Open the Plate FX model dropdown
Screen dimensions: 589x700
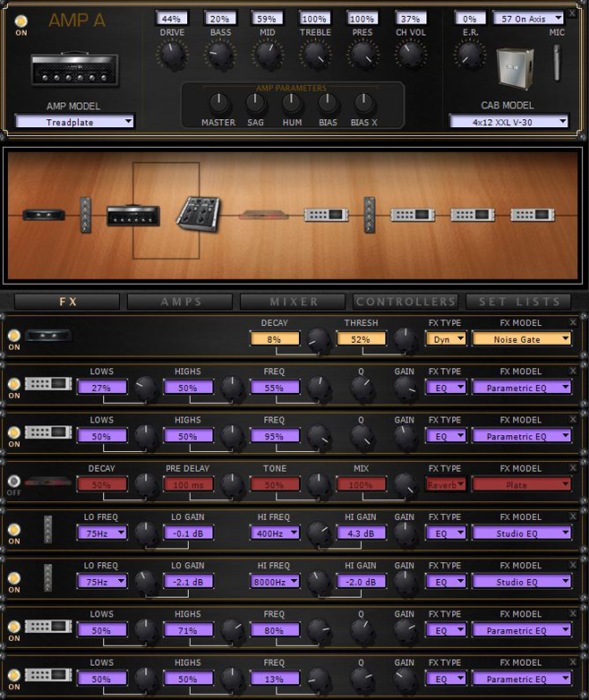click(522, 485)
